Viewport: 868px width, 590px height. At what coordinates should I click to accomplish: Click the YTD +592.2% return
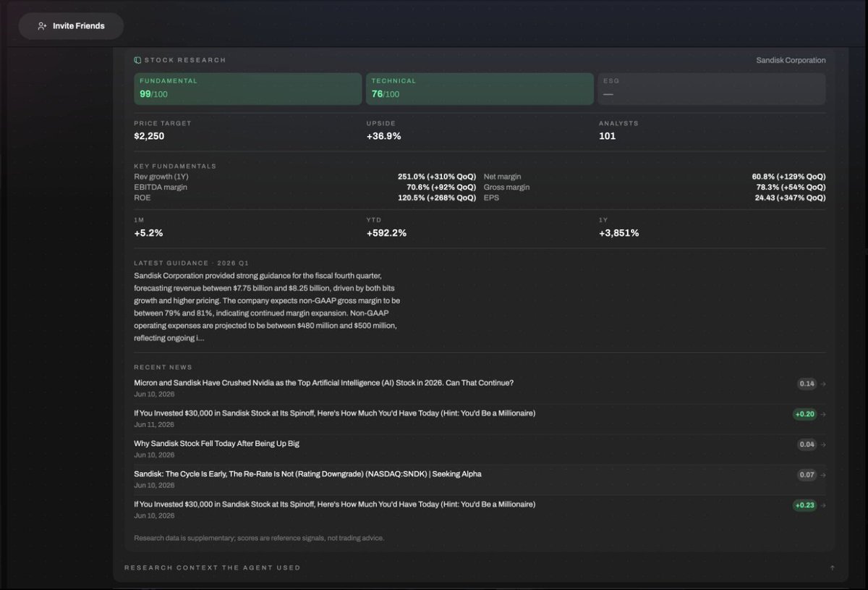click(x=386, y=233)
